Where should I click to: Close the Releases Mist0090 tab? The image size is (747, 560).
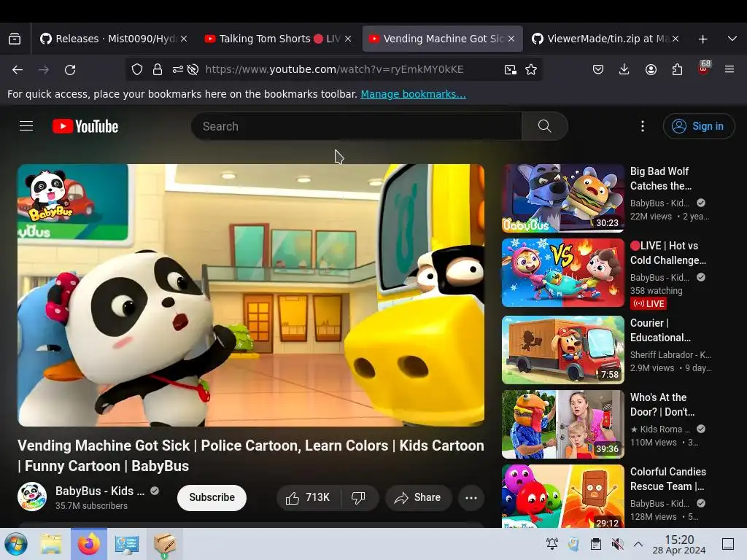coord(184,39)
